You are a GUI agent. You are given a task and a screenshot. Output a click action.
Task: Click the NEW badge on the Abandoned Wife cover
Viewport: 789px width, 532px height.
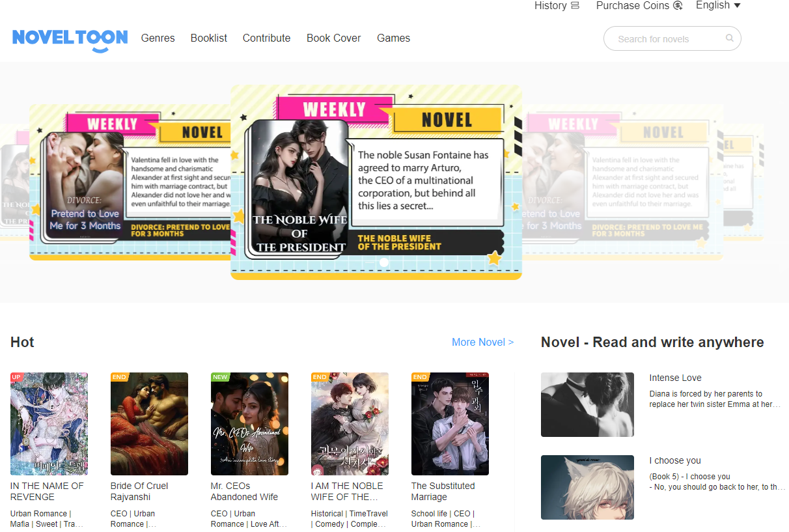tap(220, 376)
